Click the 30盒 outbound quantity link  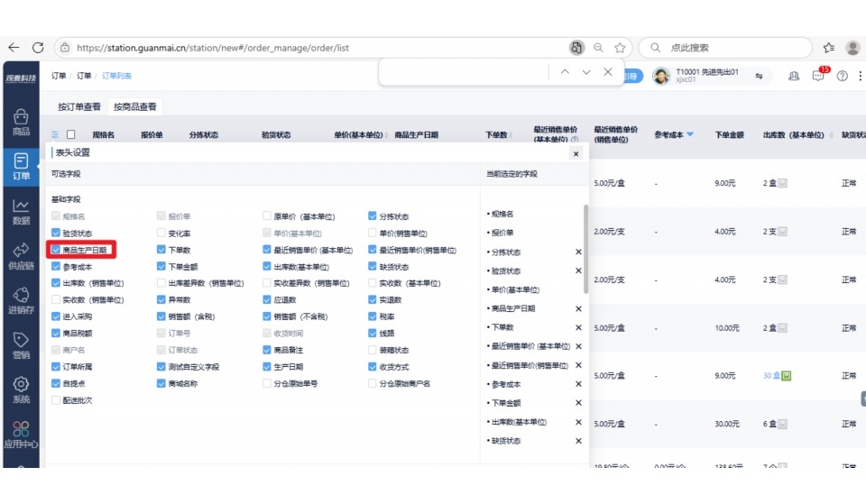(769, 375)
